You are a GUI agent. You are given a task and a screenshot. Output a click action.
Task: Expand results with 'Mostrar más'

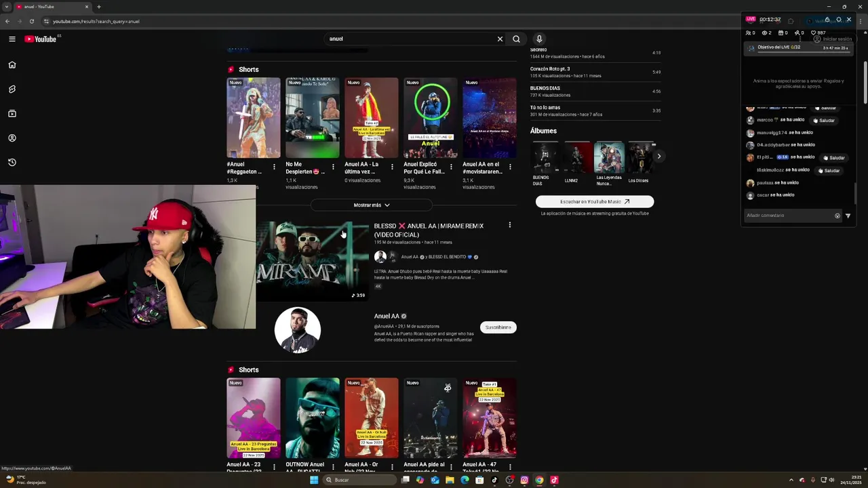(x=372, y=205)
